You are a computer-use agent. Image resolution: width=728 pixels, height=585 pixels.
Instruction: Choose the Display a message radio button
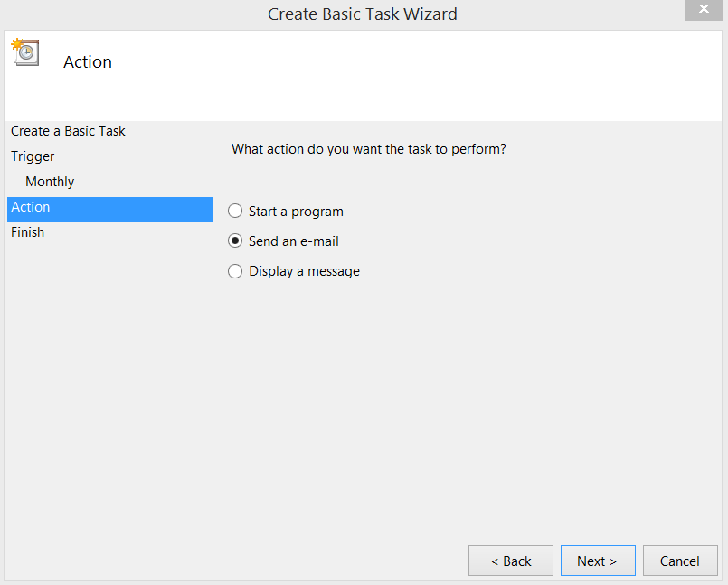tap(235, 271)
